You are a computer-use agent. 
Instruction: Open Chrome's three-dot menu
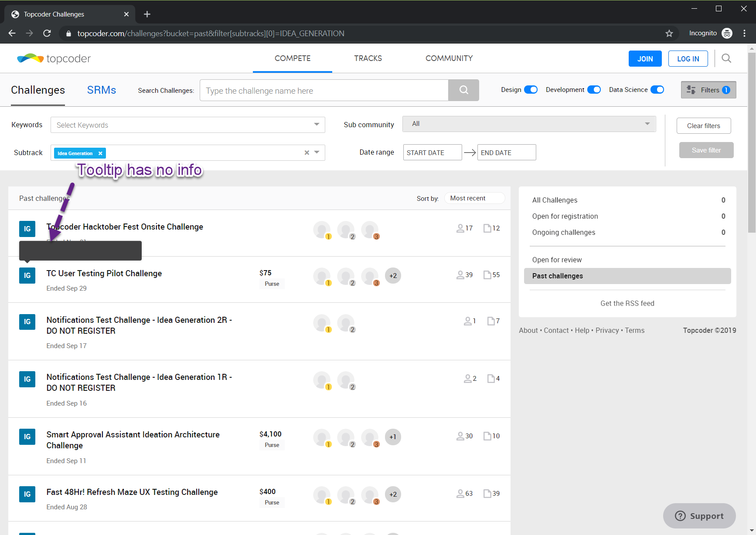click(745, 33)
